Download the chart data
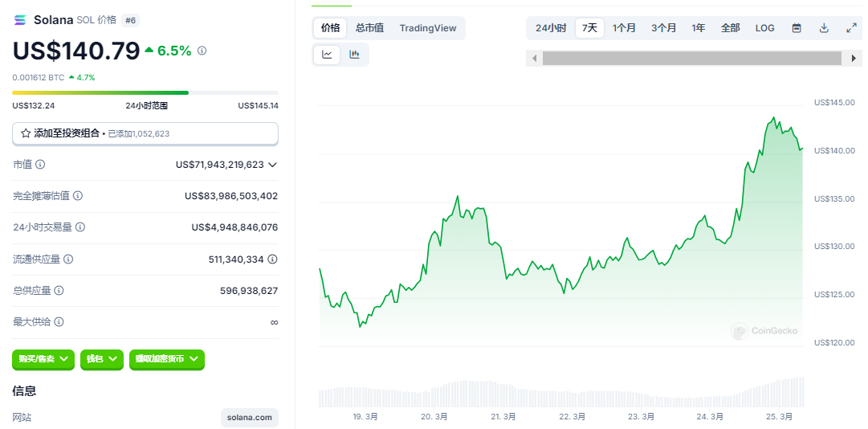868x429 pixels. (824, 28)
